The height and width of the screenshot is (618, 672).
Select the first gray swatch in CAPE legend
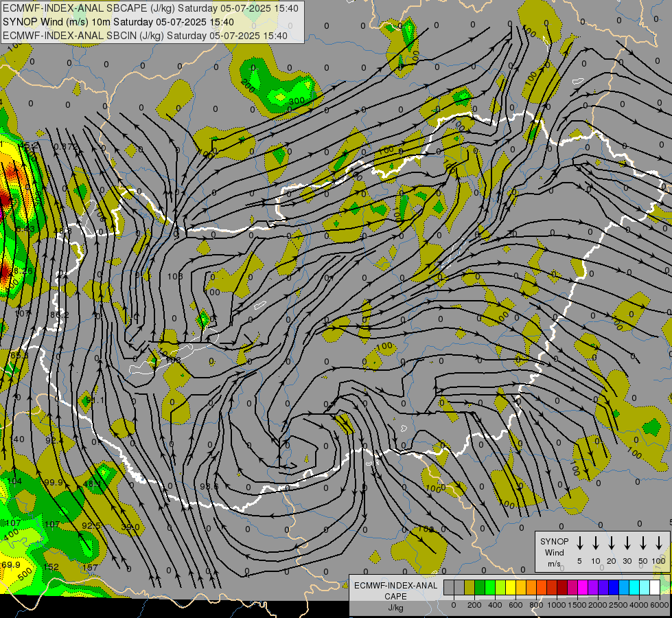point(449,587)
